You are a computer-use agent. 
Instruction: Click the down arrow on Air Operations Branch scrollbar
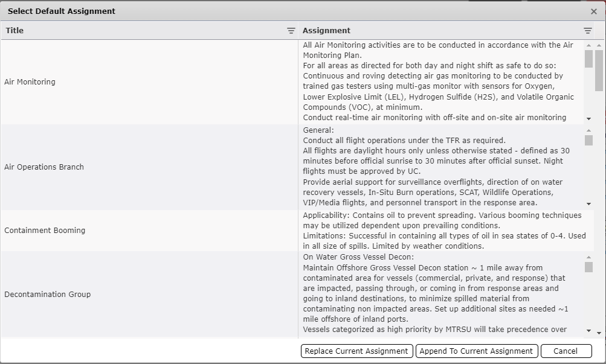pos(587,203)
